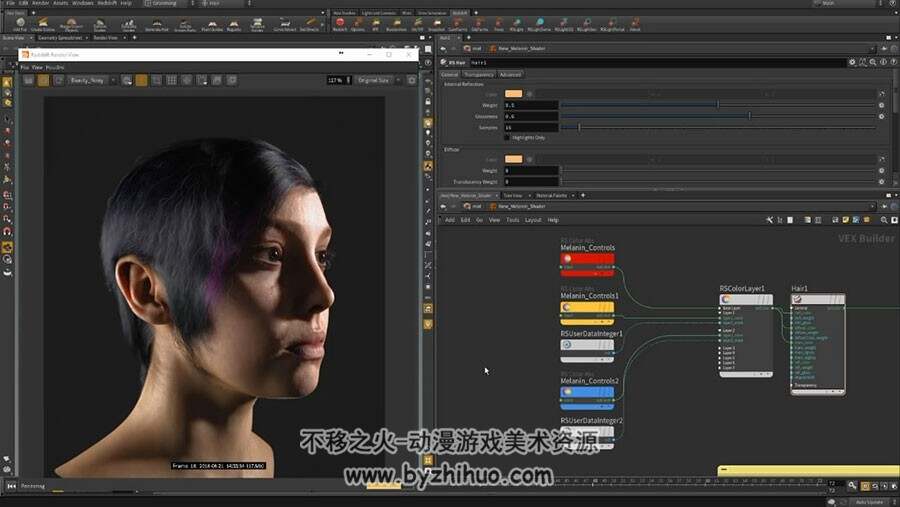Toggle the highlighted orange IPR icon in Render View
Viewport: 900px width, 507px height.
pos(43,80)
